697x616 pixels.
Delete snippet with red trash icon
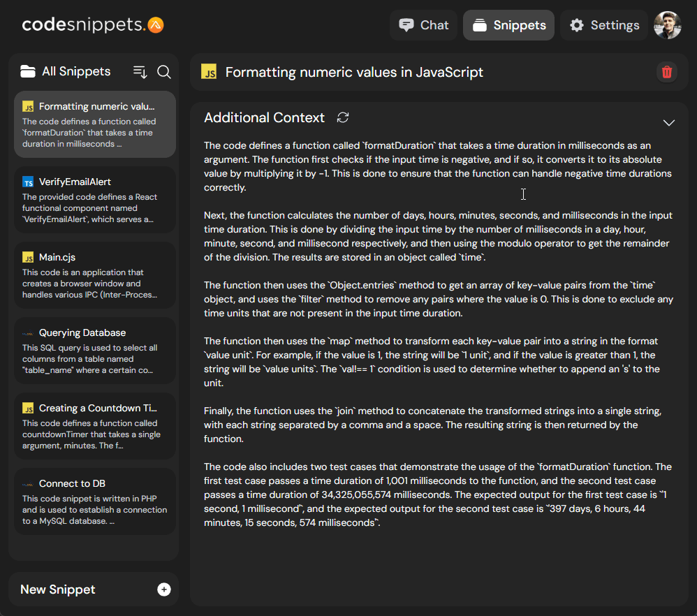(666, 72)
